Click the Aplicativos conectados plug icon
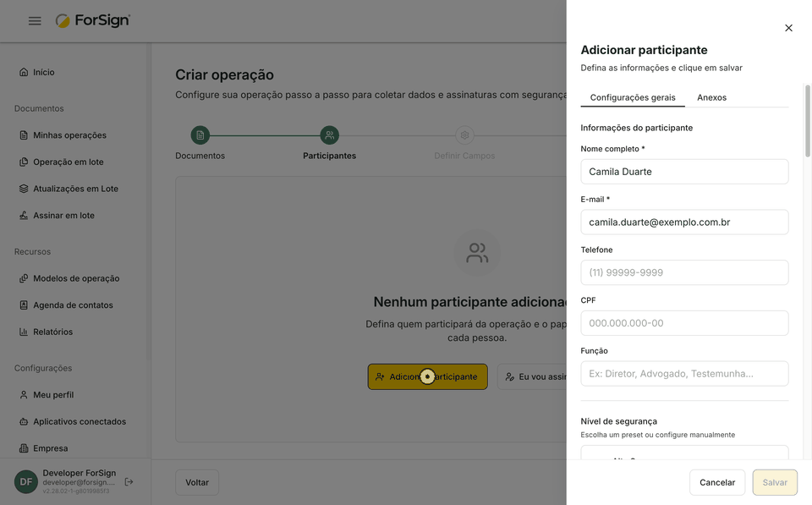Image resolution: width=812 pixels, height=505 pixels. pos(24,421)
